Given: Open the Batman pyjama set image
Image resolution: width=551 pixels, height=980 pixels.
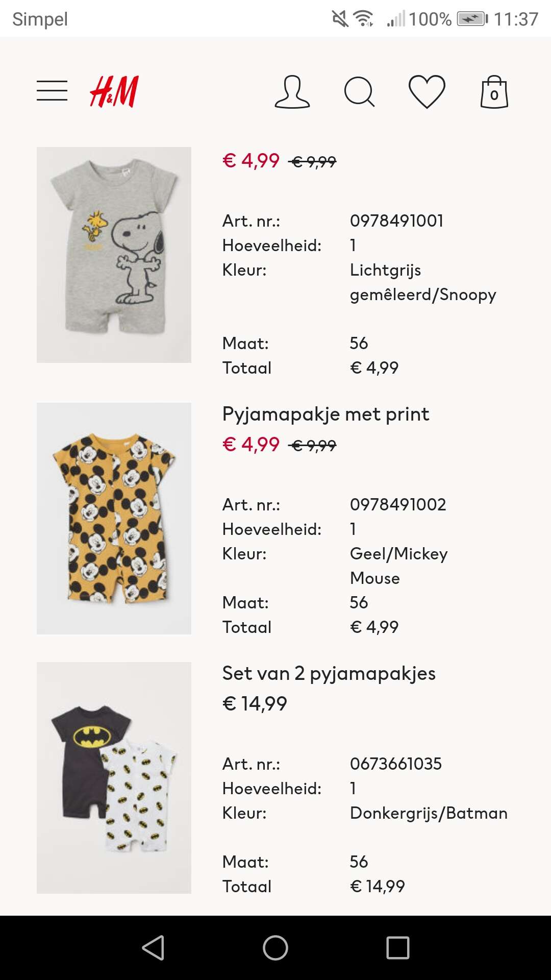Looking at the screenshot, I should pyautogui.click(x=114, y=777).
